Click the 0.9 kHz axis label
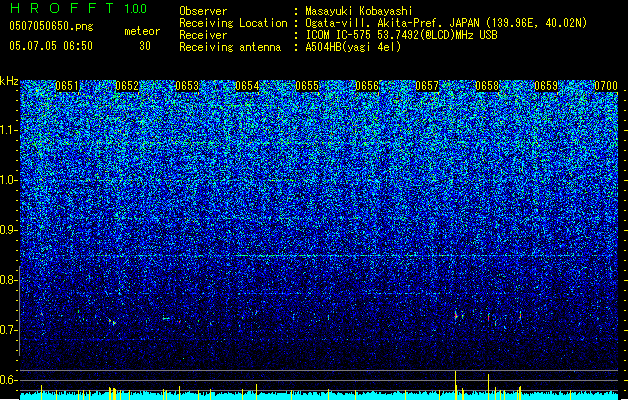This screenshot has height=400, width=629. (x=9, y=230)
